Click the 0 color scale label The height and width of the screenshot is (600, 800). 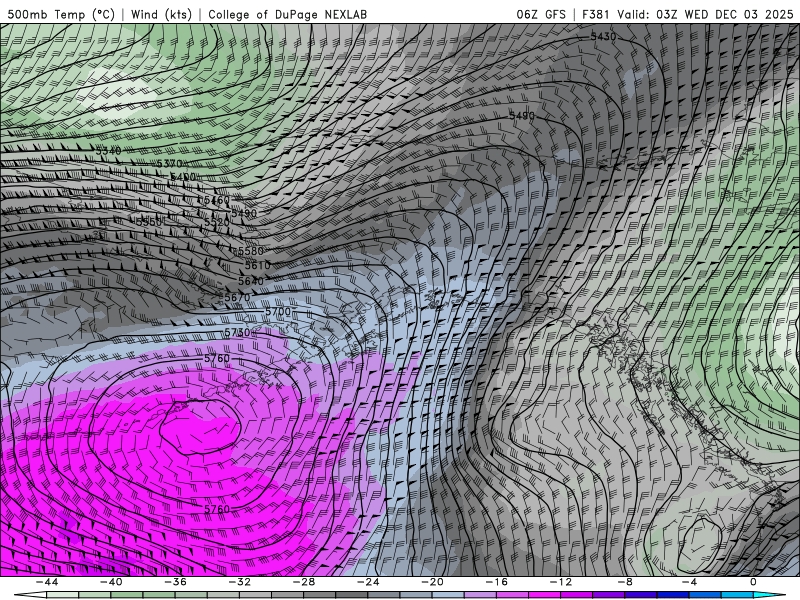754,582
